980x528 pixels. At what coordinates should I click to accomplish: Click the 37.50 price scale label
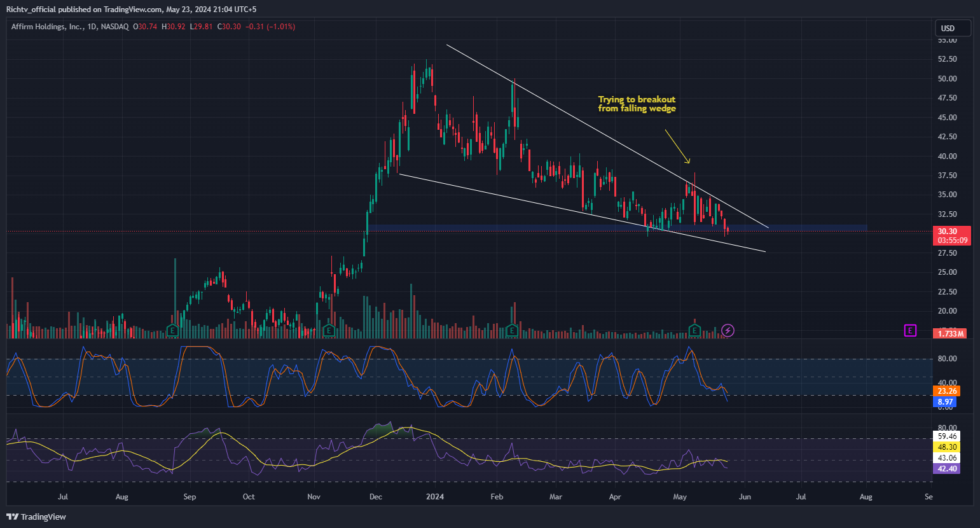coord(947,176)
